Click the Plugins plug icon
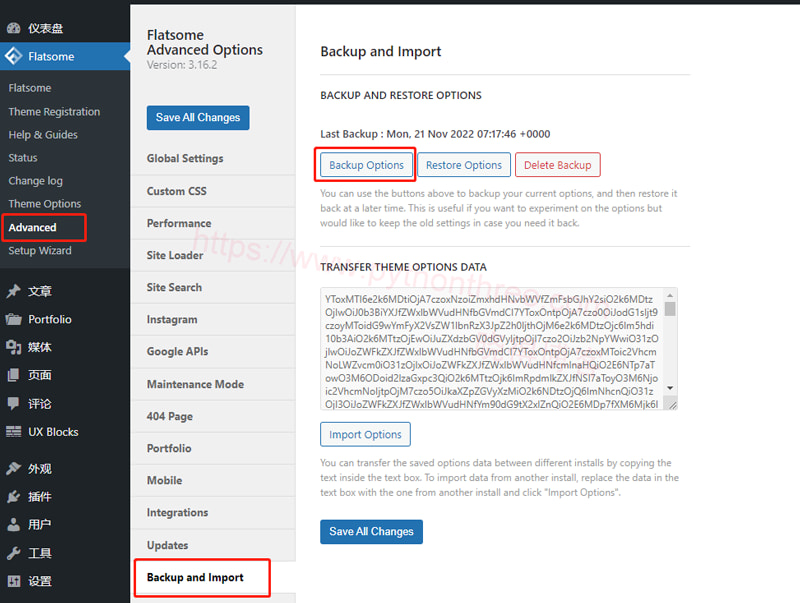The width and height of the screenshot is (800, 603). point(14,496)
